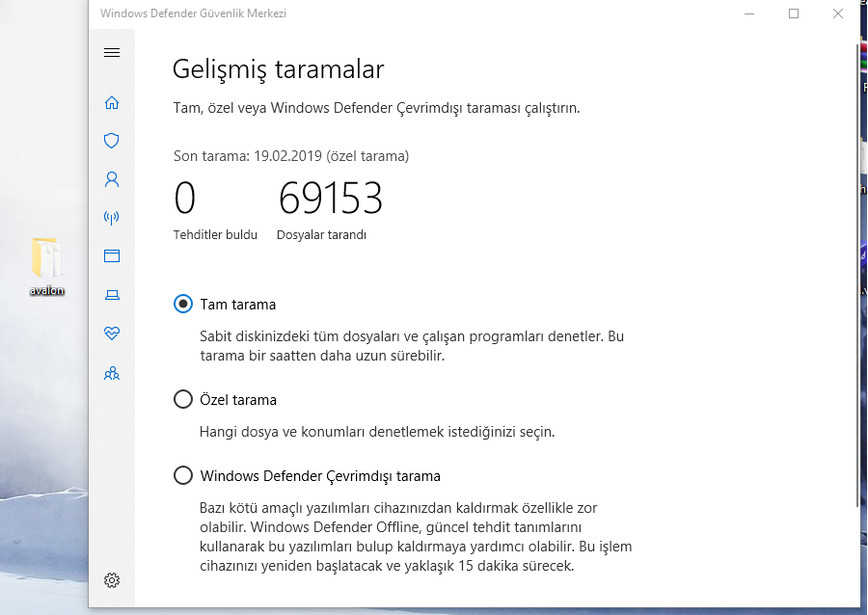
Task: Open Device performance & health heart icon
Action: (x=112, y=333)
